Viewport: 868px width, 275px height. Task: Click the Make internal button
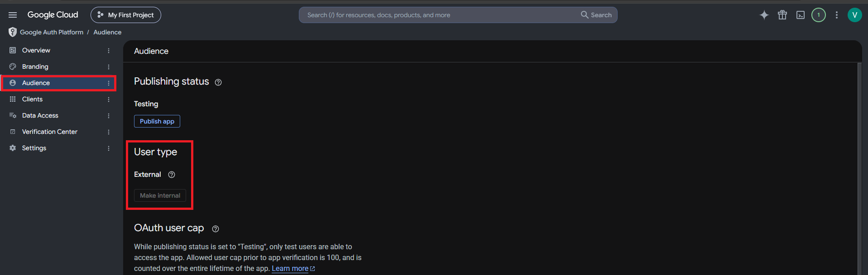point(160,195)
